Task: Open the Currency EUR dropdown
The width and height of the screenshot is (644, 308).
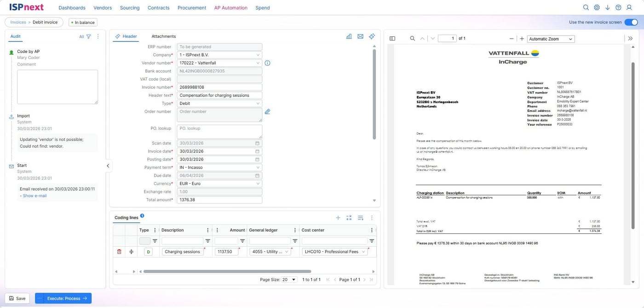Action: pos(219,184)
